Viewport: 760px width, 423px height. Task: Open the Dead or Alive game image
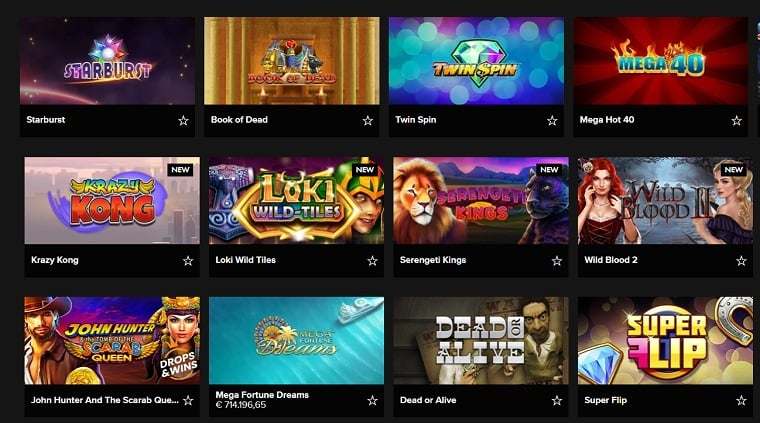[481, 341]
